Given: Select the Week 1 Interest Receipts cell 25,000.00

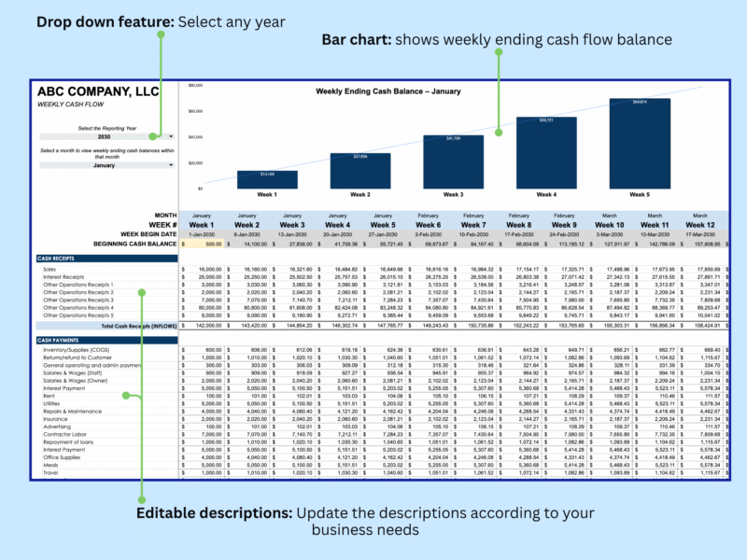Looking at the screenshot, I should coord(202,276).
